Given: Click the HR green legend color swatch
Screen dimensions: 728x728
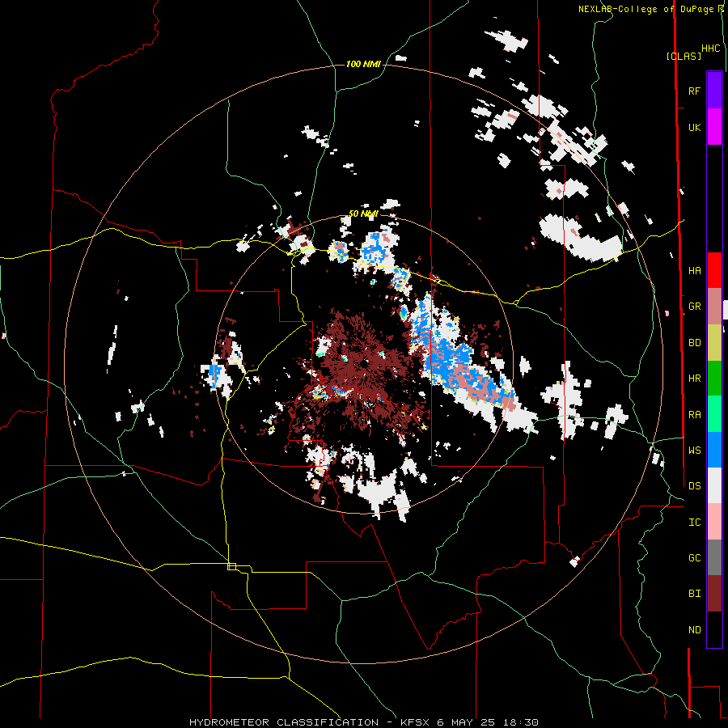Looking at the screenshot, I should (x=714, y=379).
